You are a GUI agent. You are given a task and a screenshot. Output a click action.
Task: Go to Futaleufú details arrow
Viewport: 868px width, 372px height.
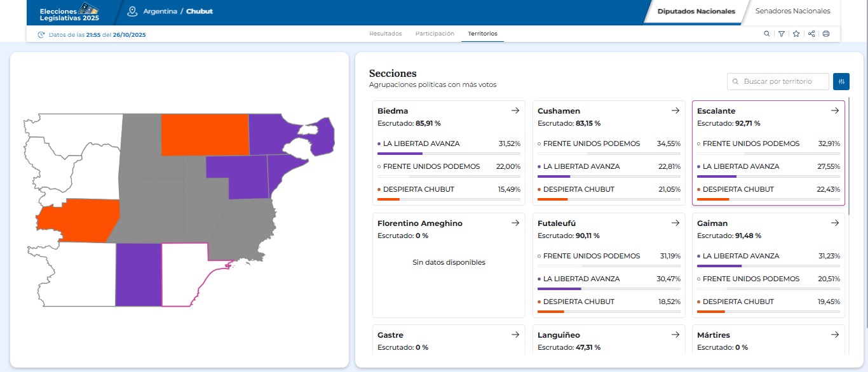675,223
